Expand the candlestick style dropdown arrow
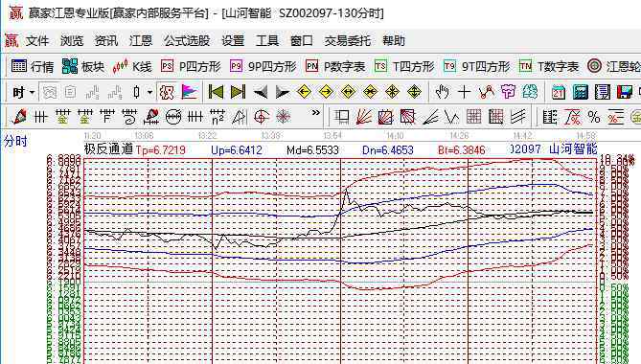Viewport: 641px width, 364px height. (x=149, y=93)
